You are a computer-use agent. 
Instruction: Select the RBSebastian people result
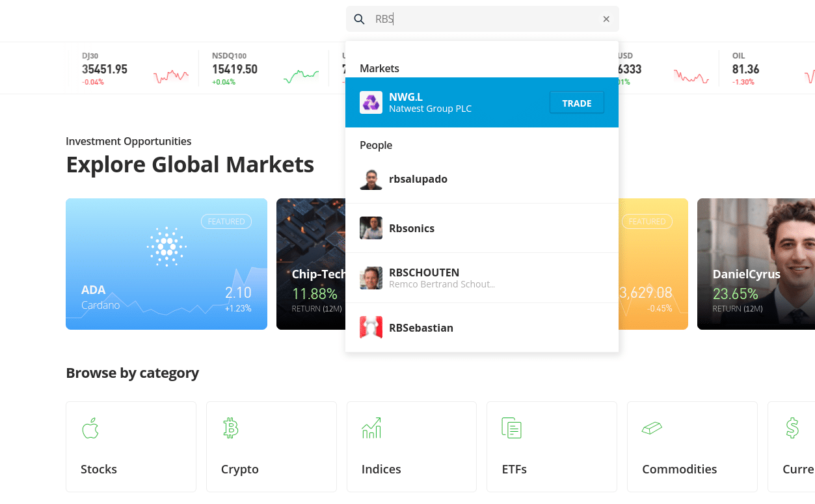coord(482,327)
